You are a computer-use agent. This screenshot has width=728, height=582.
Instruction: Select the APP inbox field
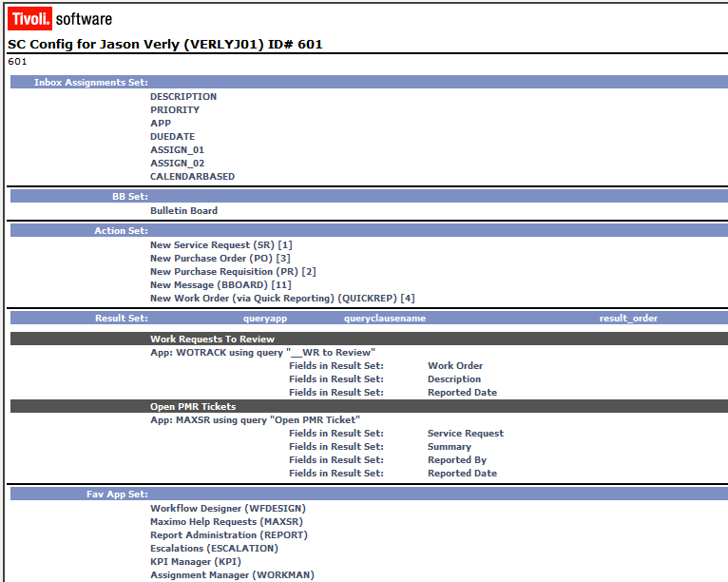click(161, 123)
